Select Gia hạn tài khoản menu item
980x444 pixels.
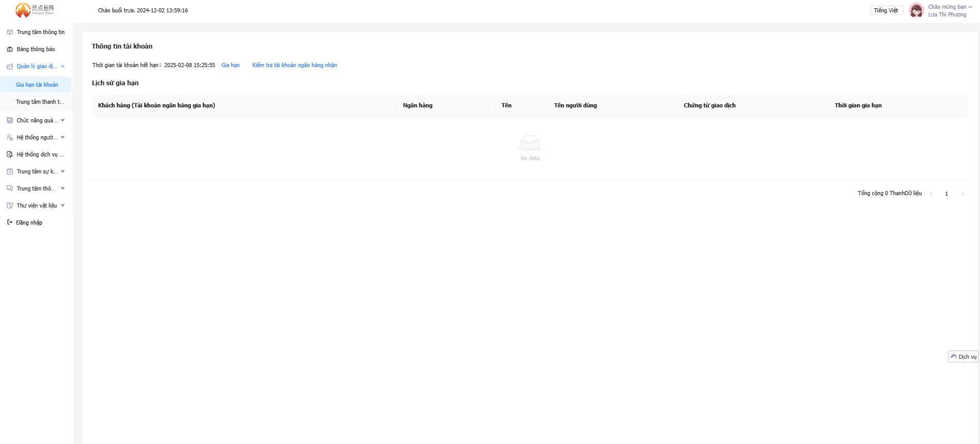(37, 85)
